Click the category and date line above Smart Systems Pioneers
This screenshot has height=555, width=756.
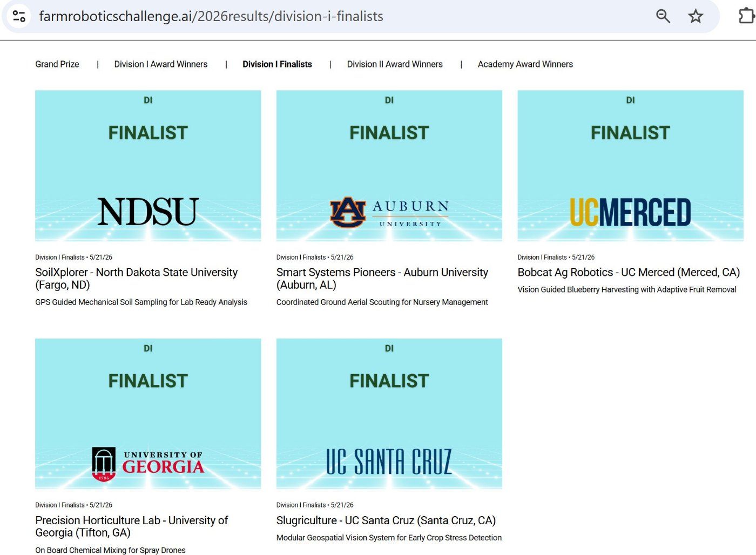[x=315, y=258]
